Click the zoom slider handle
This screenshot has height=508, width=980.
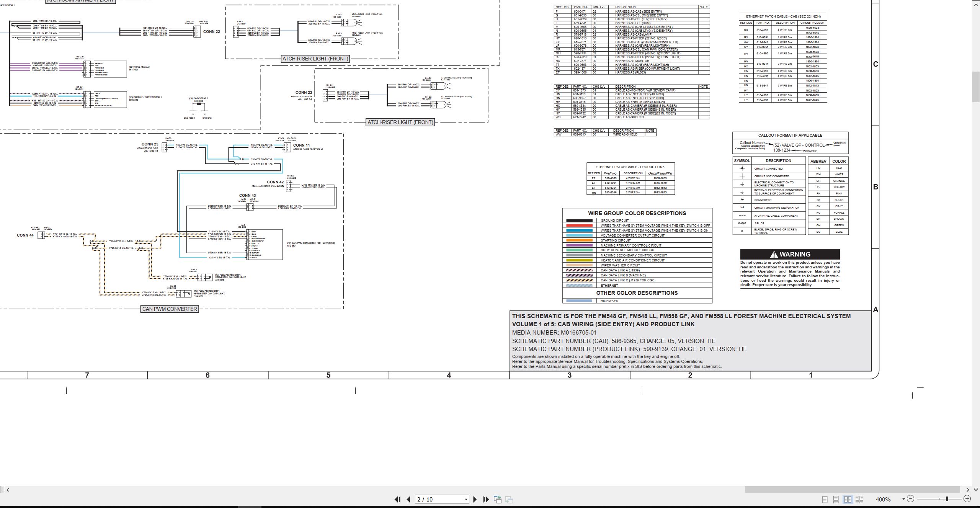(x=947, y=499)
